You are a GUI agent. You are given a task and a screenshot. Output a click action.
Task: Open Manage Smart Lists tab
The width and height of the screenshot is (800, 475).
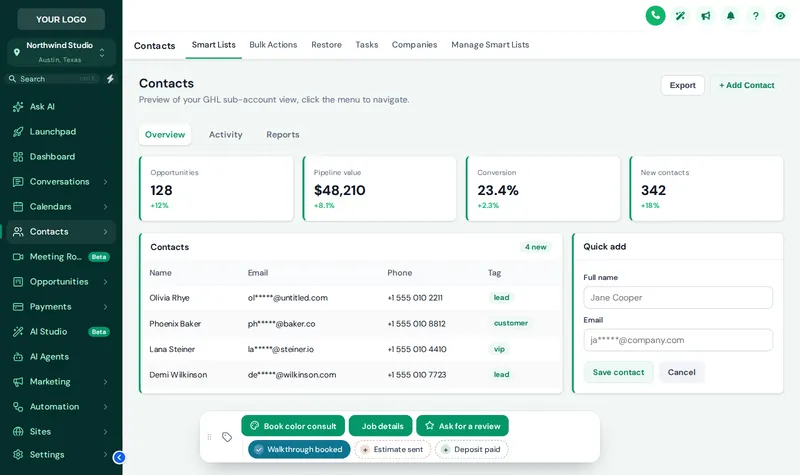click(x=490, y=45)
